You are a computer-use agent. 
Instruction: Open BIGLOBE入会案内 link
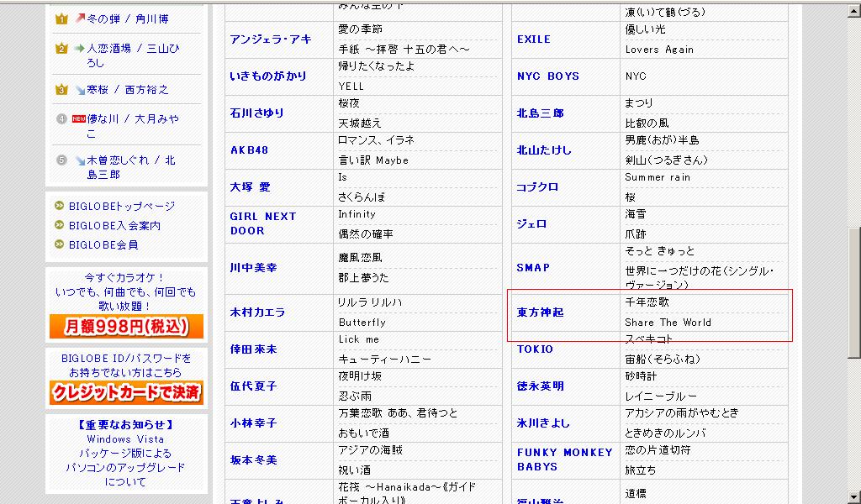pos(114,225)
